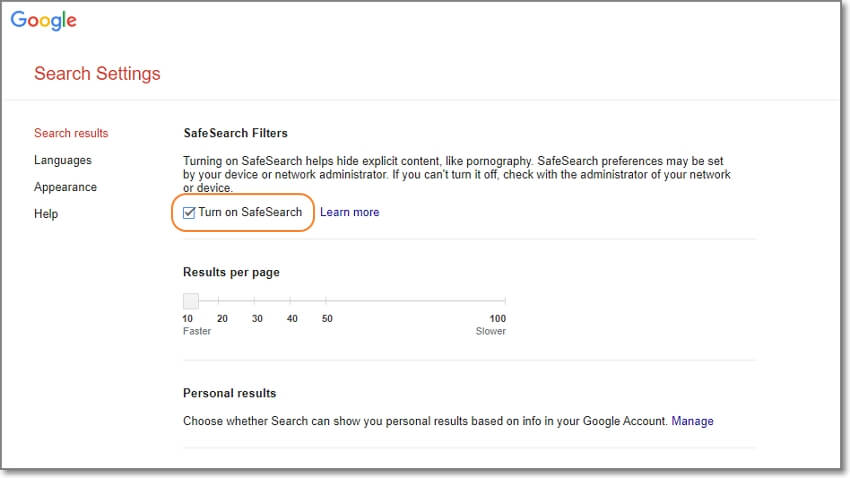Click the Search Settings page title
This screenshot has height=478, width=850.
pos(97,74)
